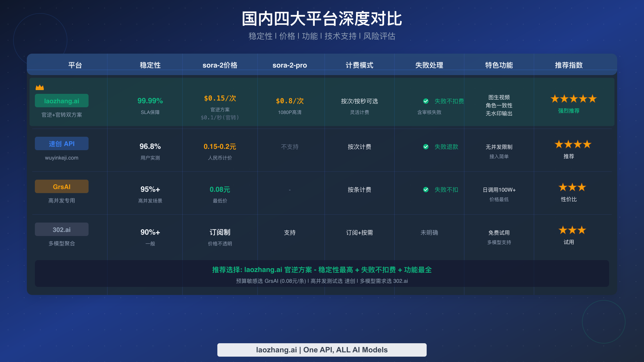644x362 pixels.
Task: Click the $0.15/次 price in laozhang row
Action: 220,98
